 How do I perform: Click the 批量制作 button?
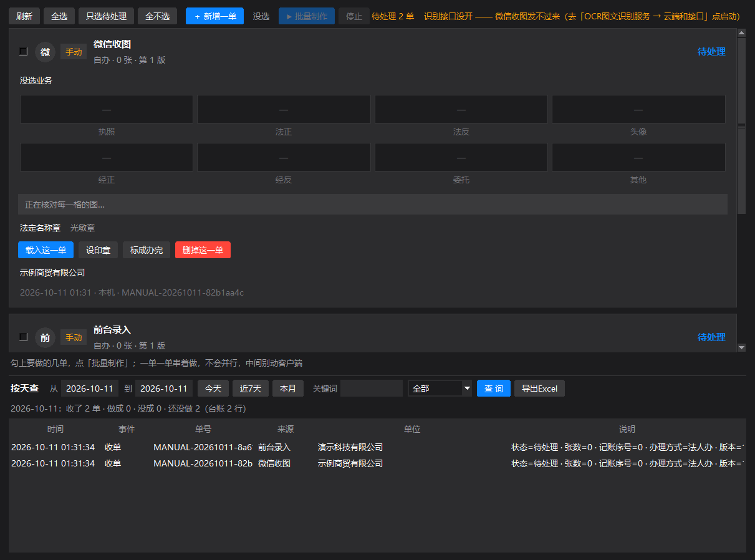[307, 16]
